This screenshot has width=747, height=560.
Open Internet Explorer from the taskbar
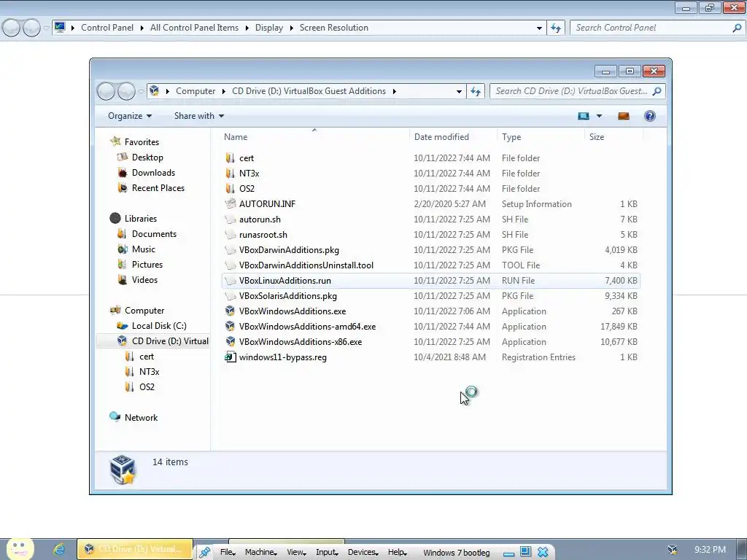pyautogui.click(x=59, y=549)
